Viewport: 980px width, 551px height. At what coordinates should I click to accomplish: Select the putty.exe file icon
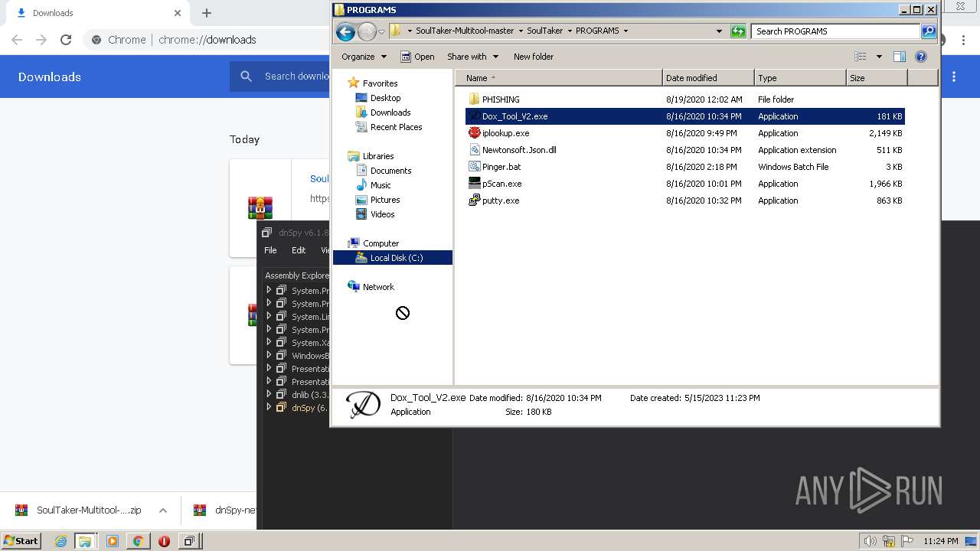(x=475, y=201)
